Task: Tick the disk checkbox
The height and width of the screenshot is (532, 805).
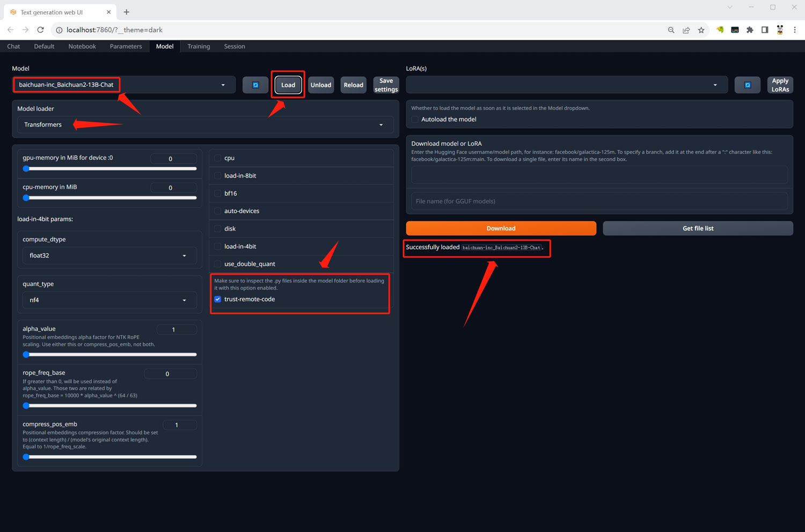Action: tap(217, 229)
